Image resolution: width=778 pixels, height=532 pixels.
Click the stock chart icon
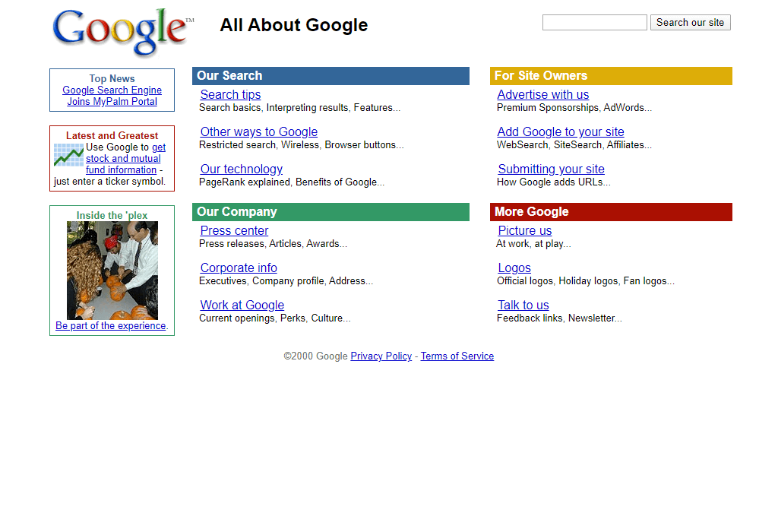point(68,155)
